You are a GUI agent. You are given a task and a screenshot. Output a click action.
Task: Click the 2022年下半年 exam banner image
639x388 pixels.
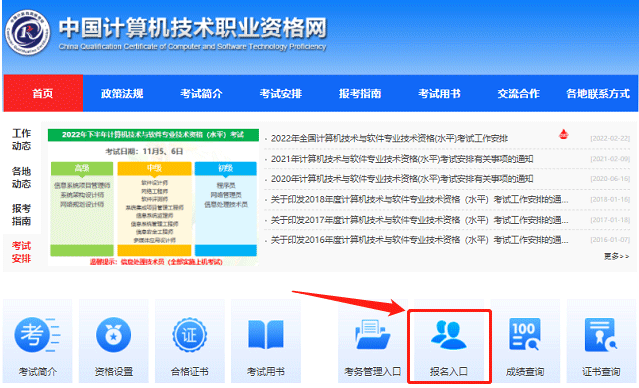pyautogui.click(x=153, y=198)
